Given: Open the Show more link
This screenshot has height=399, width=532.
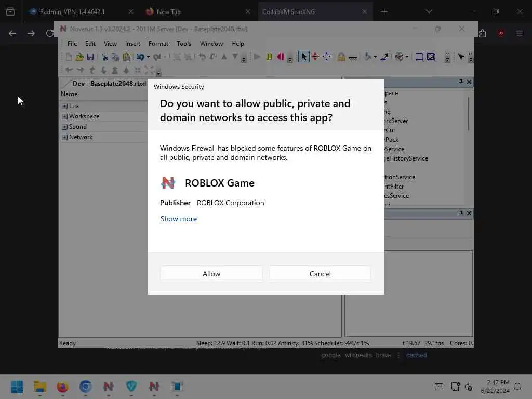Looking at the screenshot, I should pyautogui.click(x=179, y=219).
